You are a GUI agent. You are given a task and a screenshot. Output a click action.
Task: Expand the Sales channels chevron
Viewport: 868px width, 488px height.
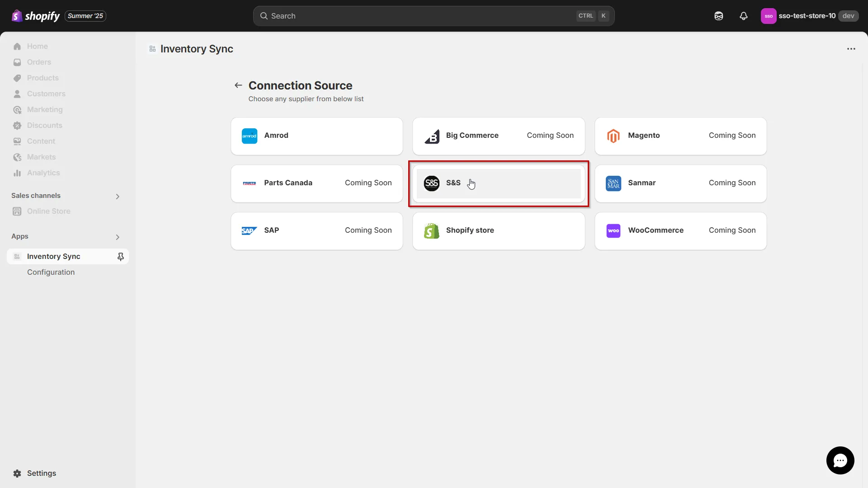(118, 196)
